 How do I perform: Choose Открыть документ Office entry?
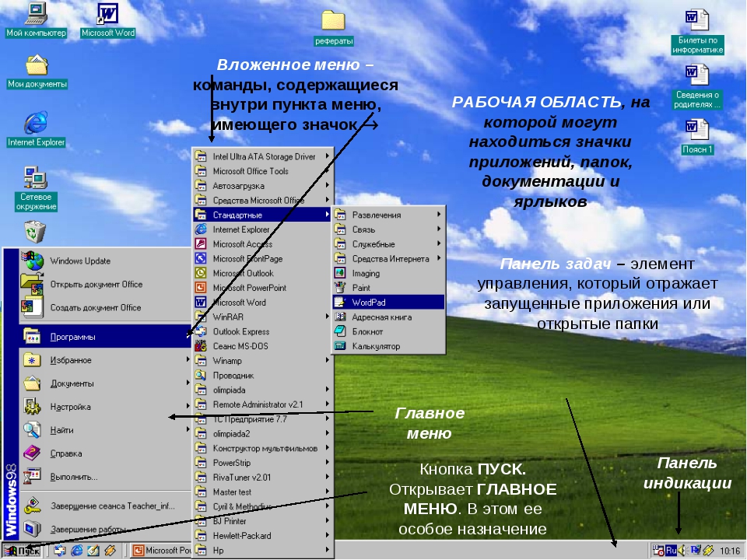click(106, 285)
